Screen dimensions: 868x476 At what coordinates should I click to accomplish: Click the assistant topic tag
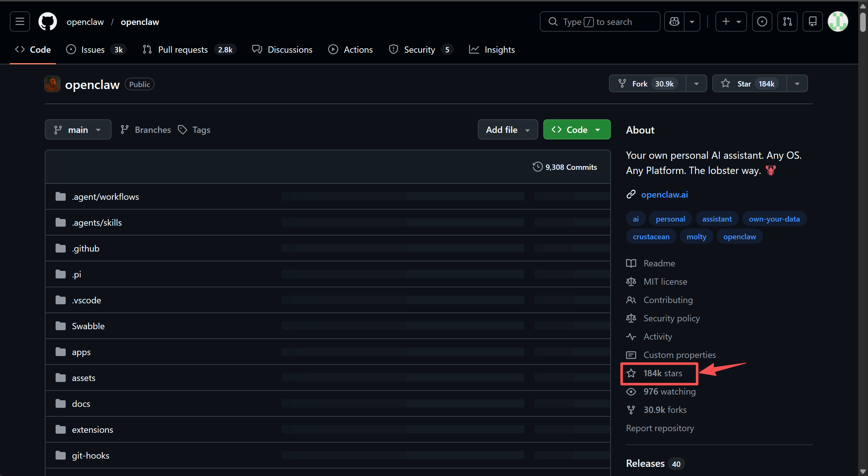[717, 219]
